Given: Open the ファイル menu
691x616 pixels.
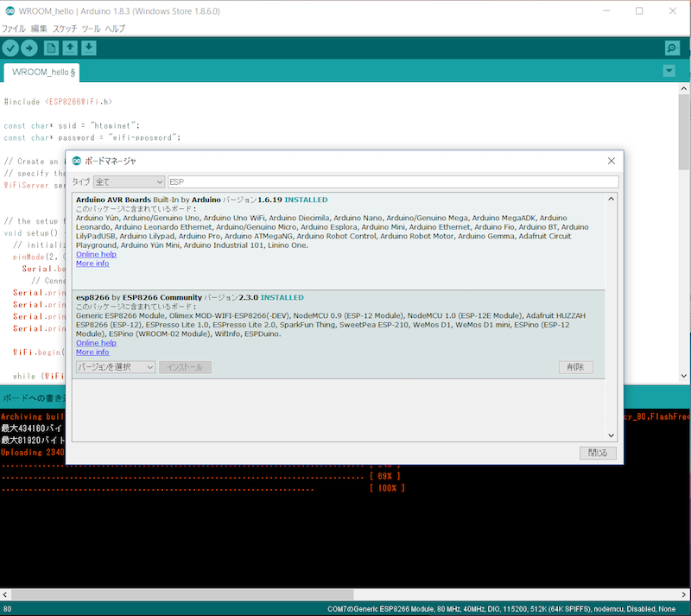Looking at the screenshot, I should click(14, 29).
